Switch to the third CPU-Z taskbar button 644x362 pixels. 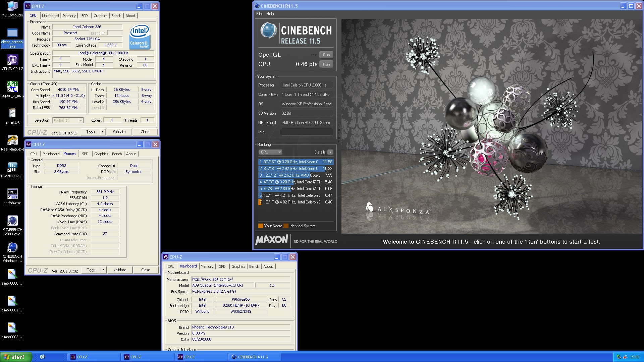(x=202, y=357)
